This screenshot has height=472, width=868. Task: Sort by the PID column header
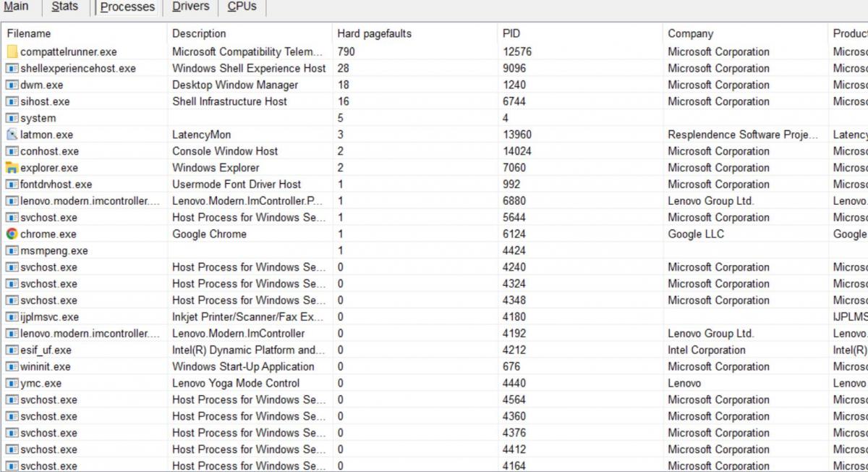pos(581,33)
